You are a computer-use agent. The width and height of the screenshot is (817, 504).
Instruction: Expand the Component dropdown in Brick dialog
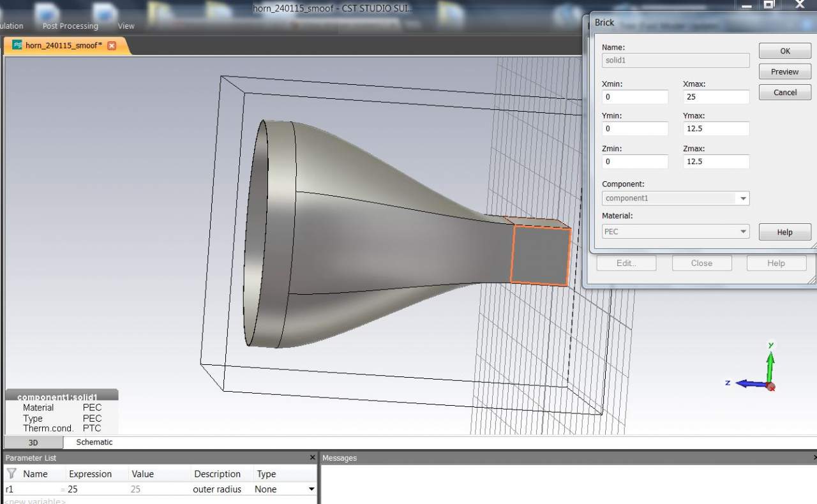(x=742, y=198)
